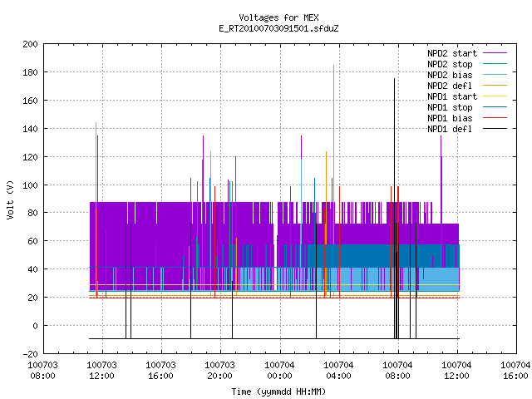Select the 'NPD2 bias' legend label

click(450, 75)
